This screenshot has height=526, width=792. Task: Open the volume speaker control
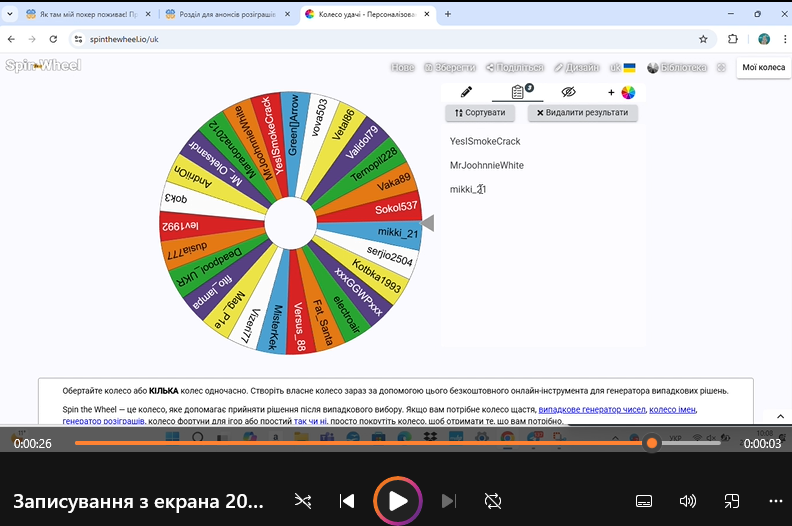pyautogui.click(x=687, y=500)
